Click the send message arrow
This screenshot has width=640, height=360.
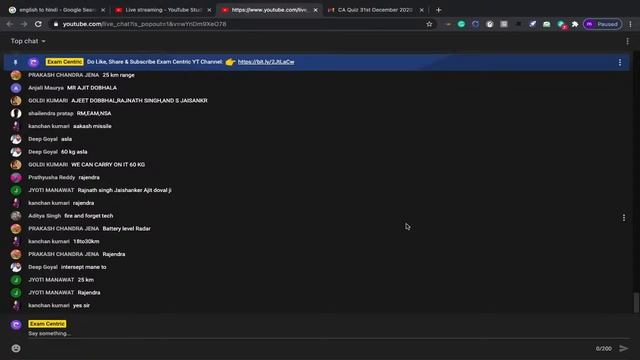[624, 348]
